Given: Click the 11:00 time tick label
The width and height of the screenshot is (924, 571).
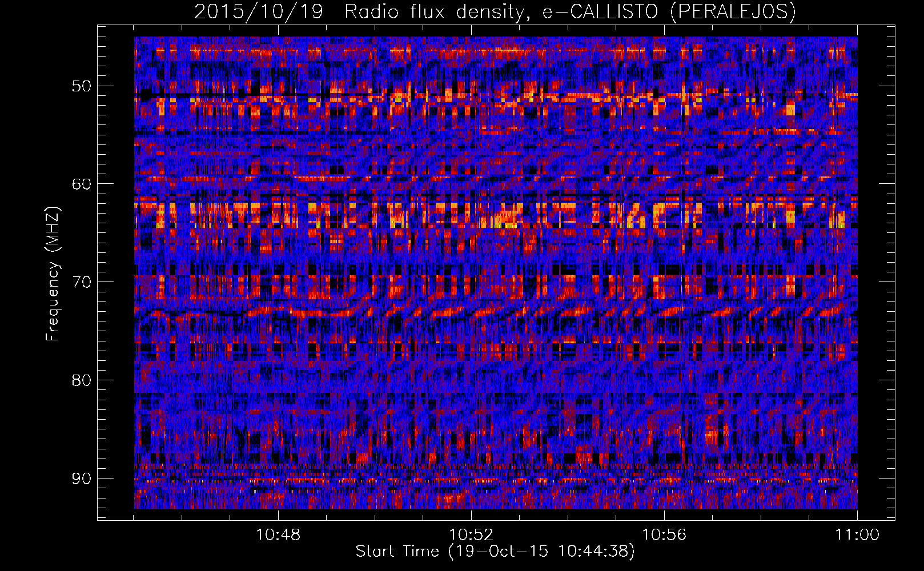Looking at the screenshot, I should [857, 535].
